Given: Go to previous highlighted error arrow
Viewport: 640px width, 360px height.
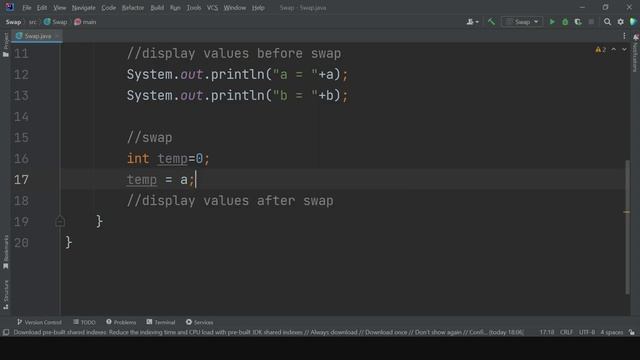Looking at the screenshot, I should (x=613, y=50).
